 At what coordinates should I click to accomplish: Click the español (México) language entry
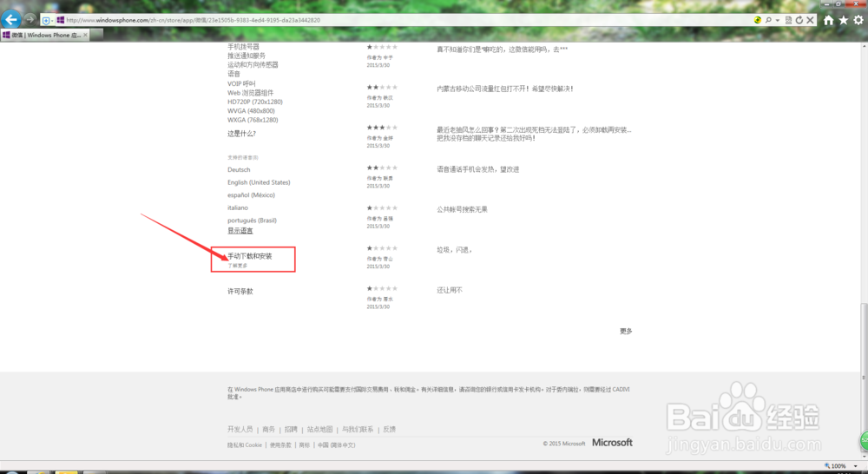click(x=251, y=195)
